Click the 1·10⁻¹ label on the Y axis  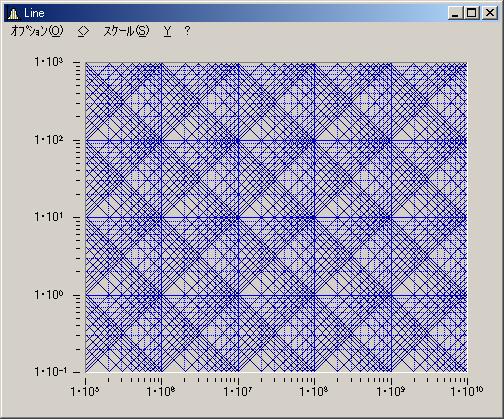pos(50,371)
